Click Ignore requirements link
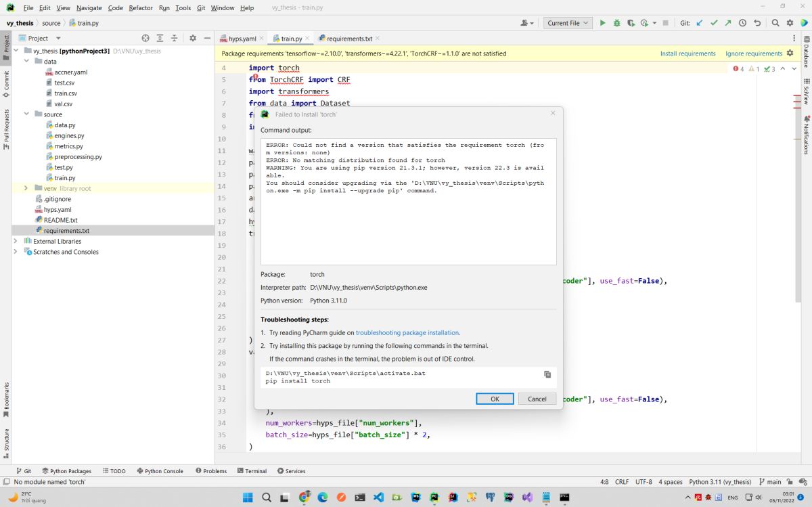Screen dimensions: 812x507 [x=754, y=53]
